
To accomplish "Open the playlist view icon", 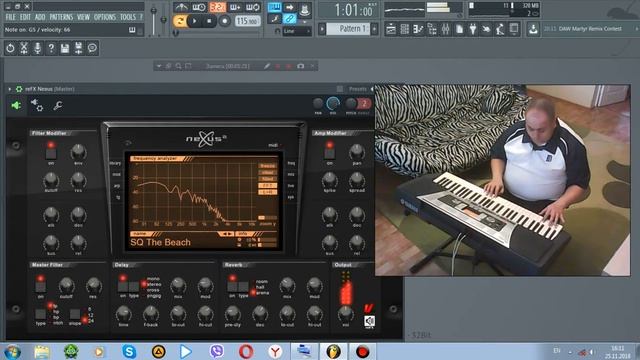I will coord(391,29).
